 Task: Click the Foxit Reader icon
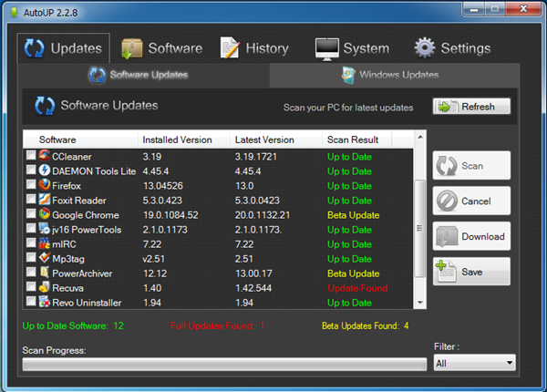coord(44,200)
